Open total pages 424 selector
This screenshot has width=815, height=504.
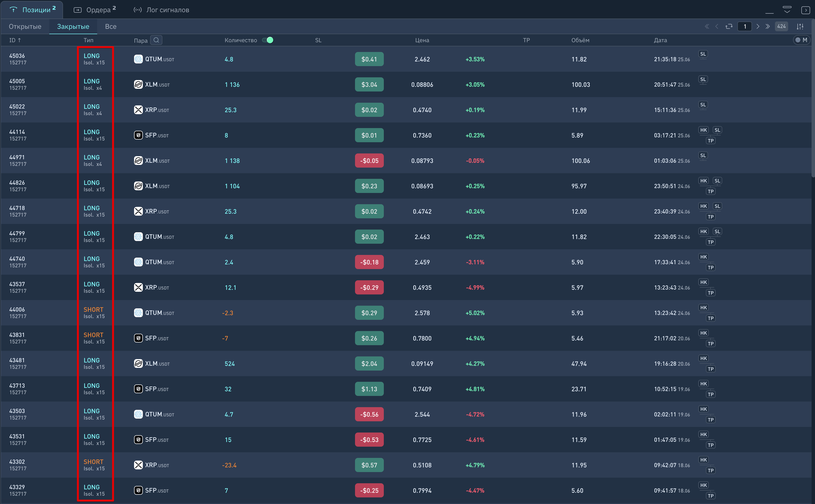781,26
